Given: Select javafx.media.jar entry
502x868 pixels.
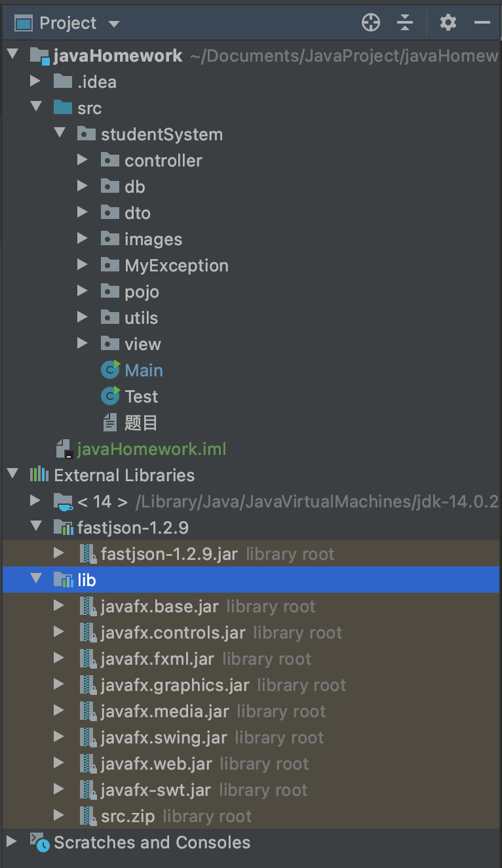Looking at the screenshot, I should click(x=165, y=711).
